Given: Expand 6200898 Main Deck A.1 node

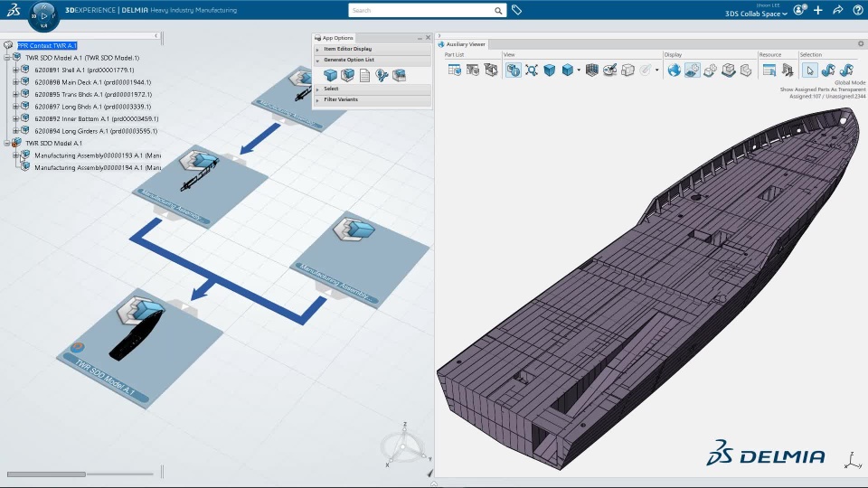Looking at the screenshot, I should tap(15, 82).
